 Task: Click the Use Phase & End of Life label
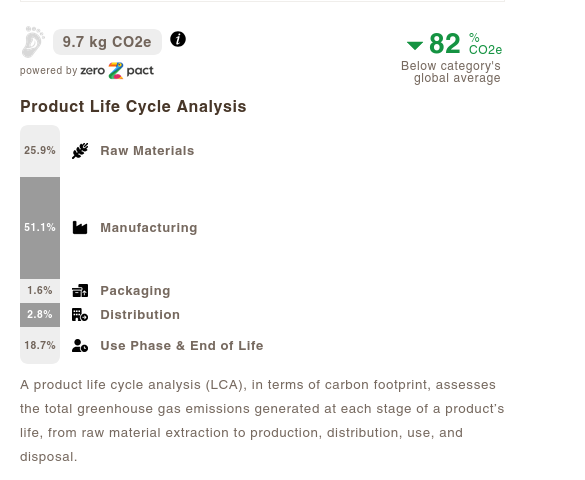tap(182, 346)
